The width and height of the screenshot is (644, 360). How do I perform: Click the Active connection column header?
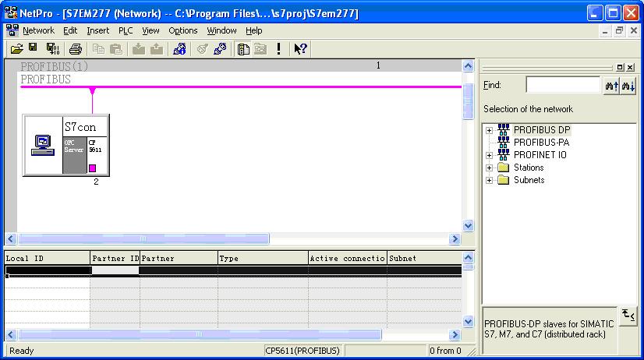[x=348, y=258]
